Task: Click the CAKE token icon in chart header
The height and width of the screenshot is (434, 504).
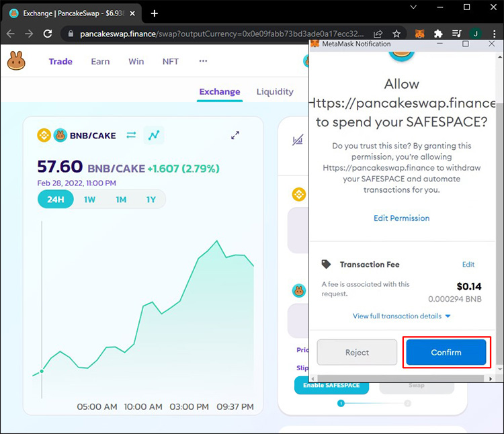Action: tap(60, 135)
